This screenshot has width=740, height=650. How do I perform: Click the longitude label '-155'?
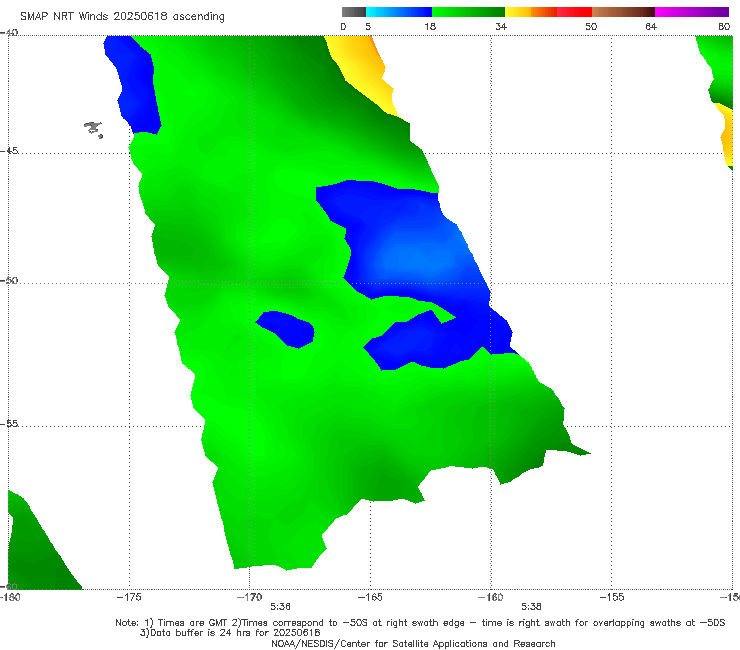[612, 597]
